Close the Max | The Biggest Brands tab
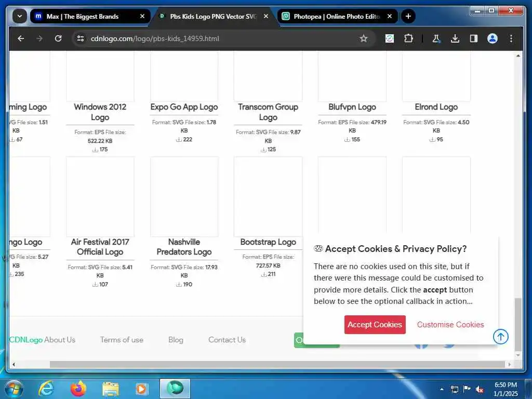This screenshot has width=532, height=399. pyautogui.click(x=142, y=16)
